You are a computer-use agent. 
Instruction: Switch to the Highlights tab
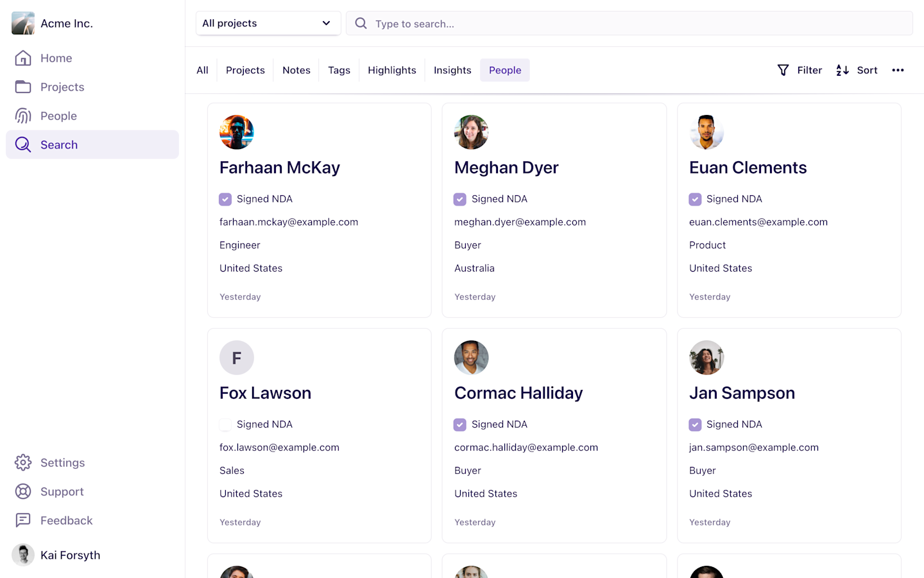point(392,70)
